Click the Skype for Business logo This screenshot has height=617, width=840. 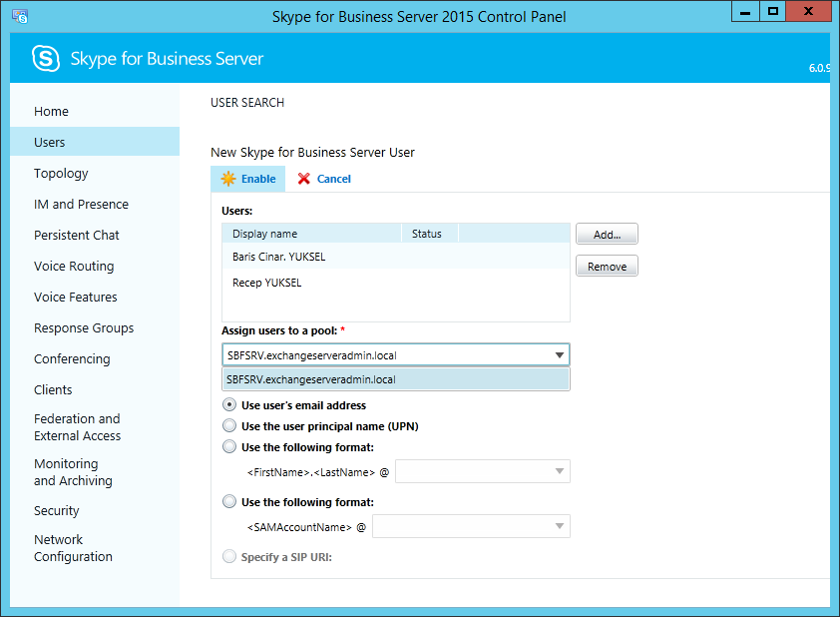[46, 59]
